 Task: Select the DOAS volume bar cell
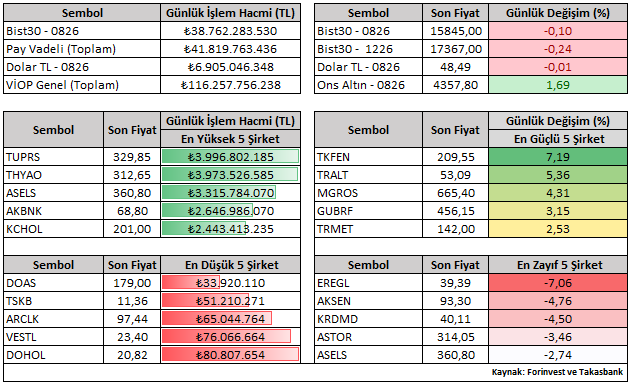[x=230, y=283]
